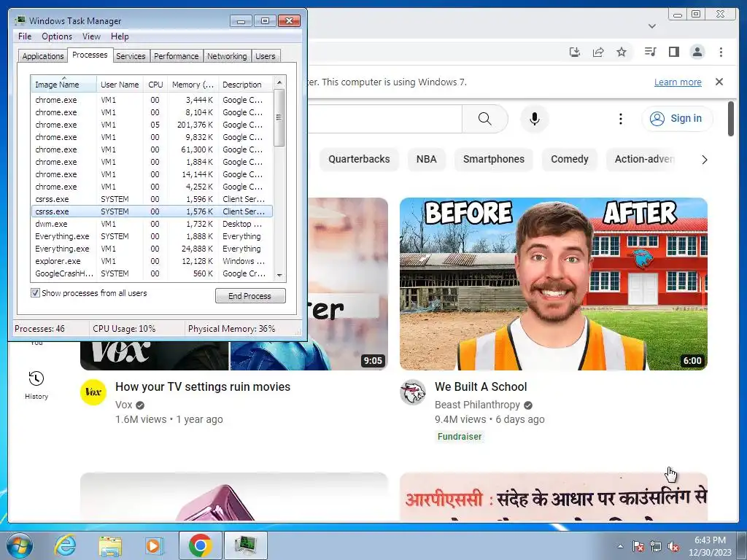Viewport: 747px width, 560px height.
Task: Select Quarterbacks category chip
Action: [x=359, y=159]
